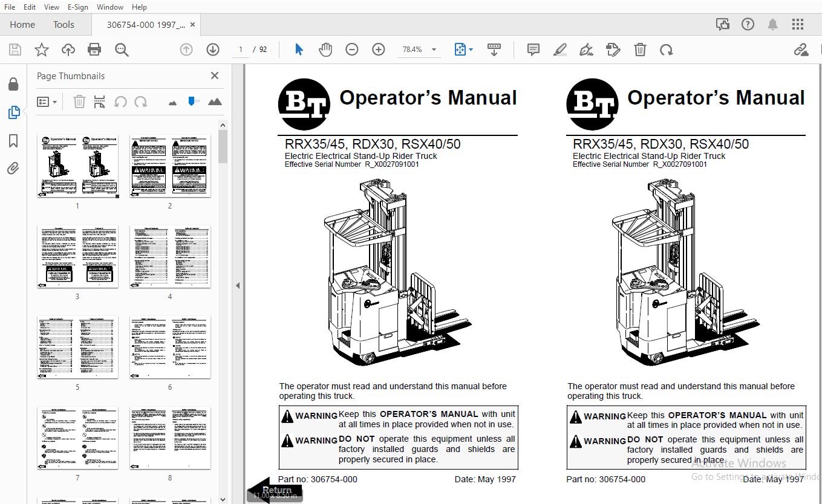This screenshot has width=822, height=504.
Task: Select page 4 thumbnail
Action: 170,256
